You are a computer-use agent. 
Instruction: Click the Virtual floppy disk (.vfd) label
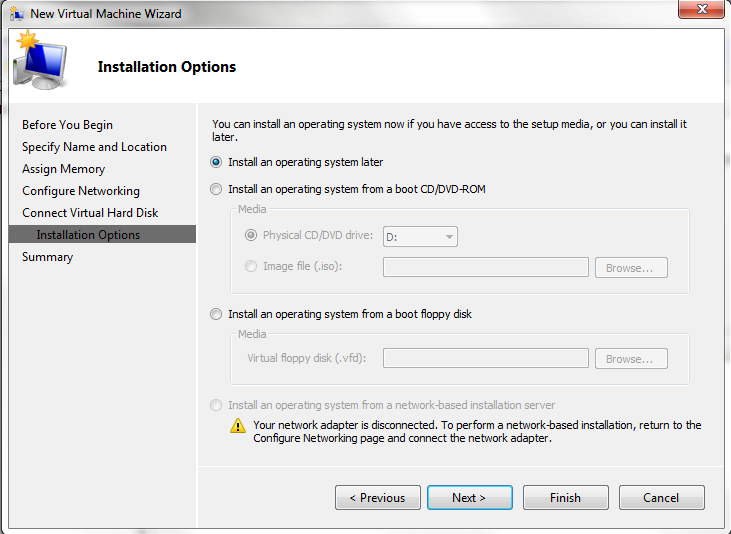[307, 358]
